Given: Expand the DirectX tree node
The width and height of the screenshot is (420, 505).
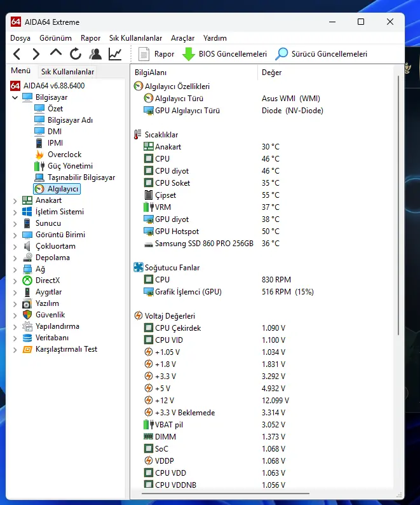Looking at the screenshot, I should 15,281.
